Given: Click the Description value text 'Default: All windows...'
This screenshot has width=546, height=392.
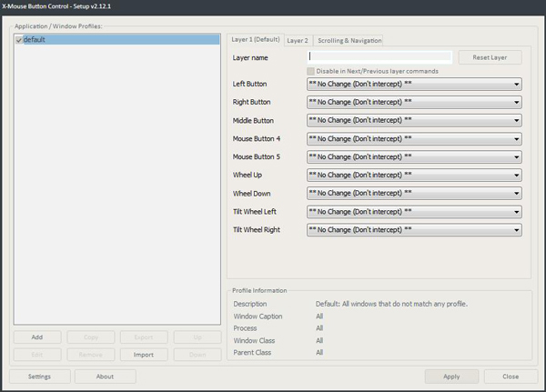Looking at the screenshot, I should click(391, 304).
